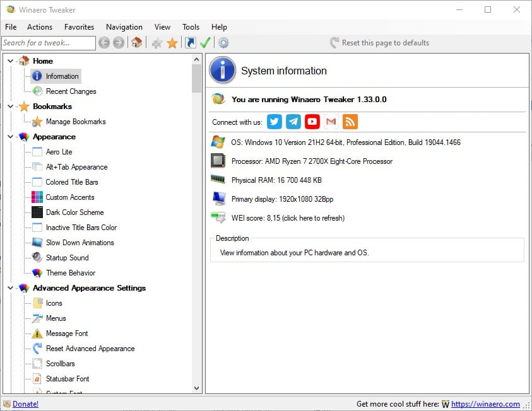Viewport: 532px width, 411px height.
Task: Click the Search for a tweak field
Action: point(49,43)
